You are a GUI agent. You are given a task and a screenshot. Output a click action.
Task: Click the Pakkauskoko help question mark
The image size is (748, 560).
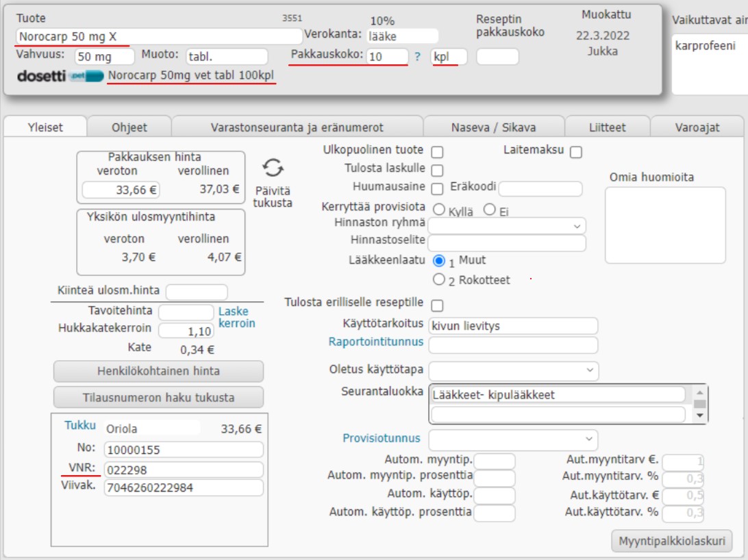pos(417,57)
